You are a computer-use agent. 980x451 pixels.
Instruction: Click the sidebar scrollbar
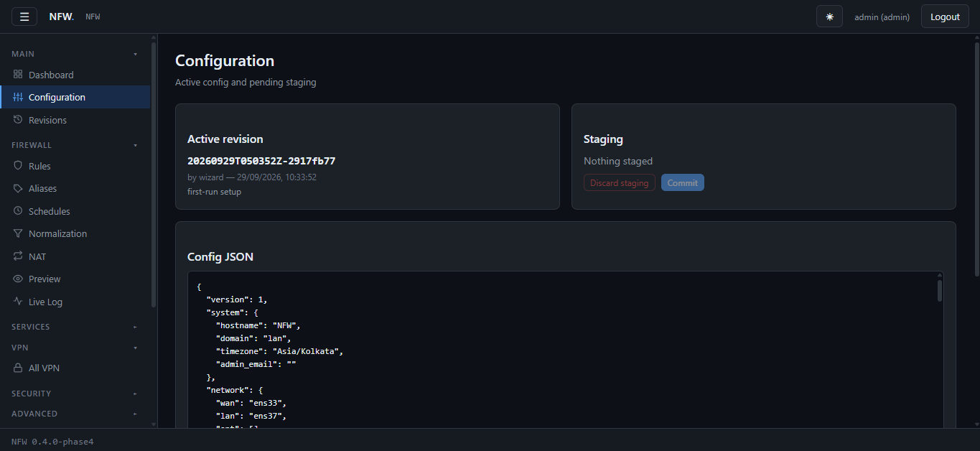(154, 175)
